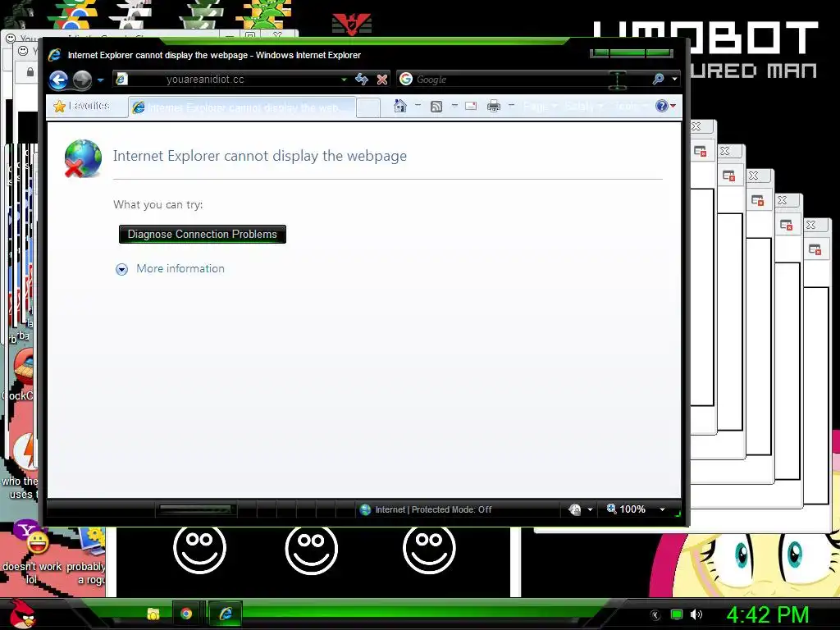Expand the address bar history dropdown
Screen dimensions: 840x630
344,80
